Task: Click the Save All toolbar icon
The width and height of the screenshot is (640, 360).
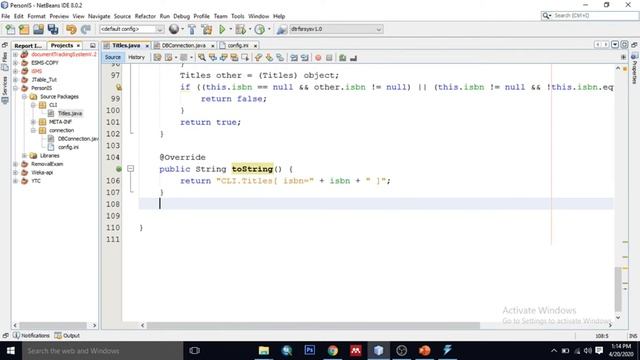Action: coord(53,29)
